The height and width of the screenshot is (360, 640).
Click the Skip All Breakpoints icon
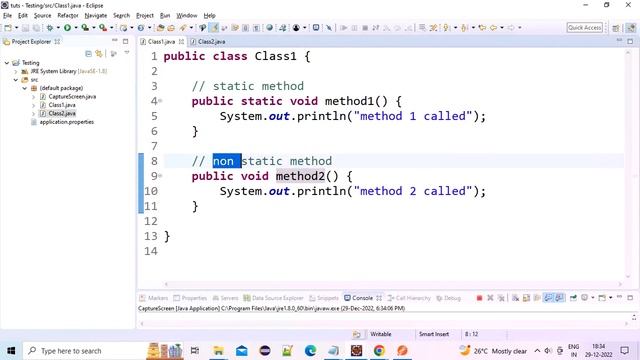[x=329, y=28]
